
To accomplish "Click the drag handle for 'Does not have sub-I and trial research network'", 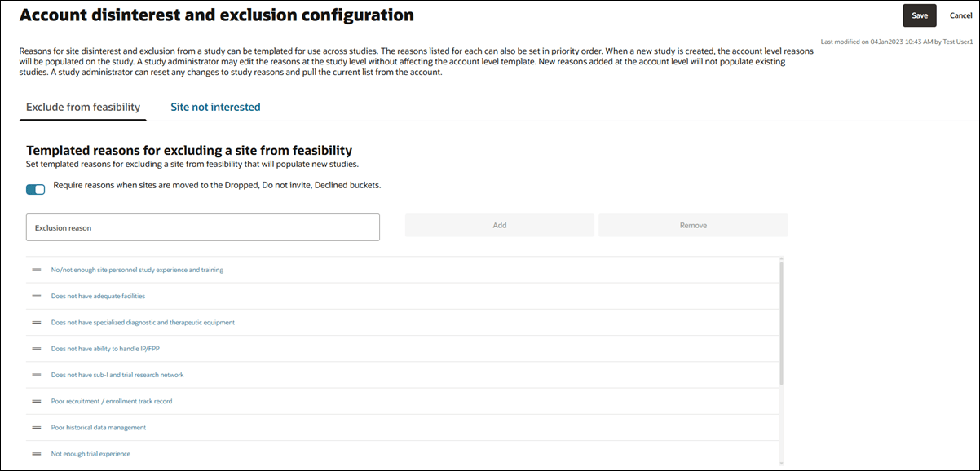I will (x=36, y=375).
